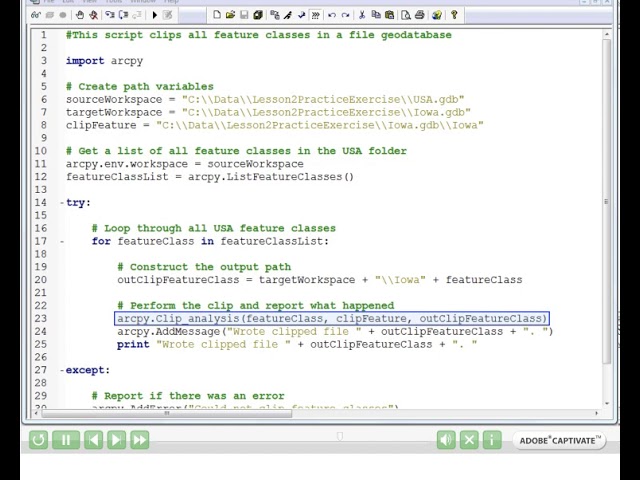Click the '# Construct the output path' comment
The width and height of the screenshot is (640, 480).
(x=204, y=267)
